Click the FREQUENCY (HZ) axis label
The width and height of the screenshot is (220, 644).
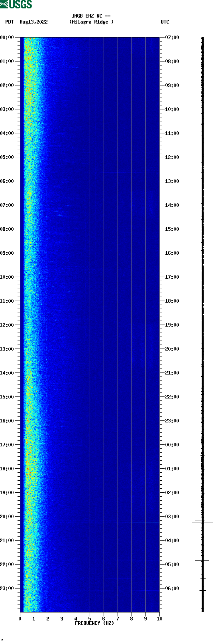(94, 623)
